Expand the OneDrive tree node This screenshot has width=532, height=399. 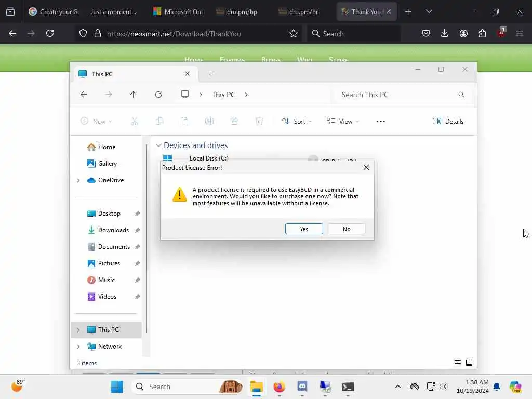[x=78, y=180]
